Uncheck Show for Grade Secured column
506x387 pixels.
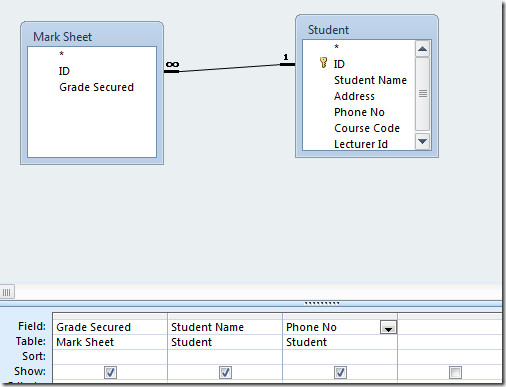110,372
